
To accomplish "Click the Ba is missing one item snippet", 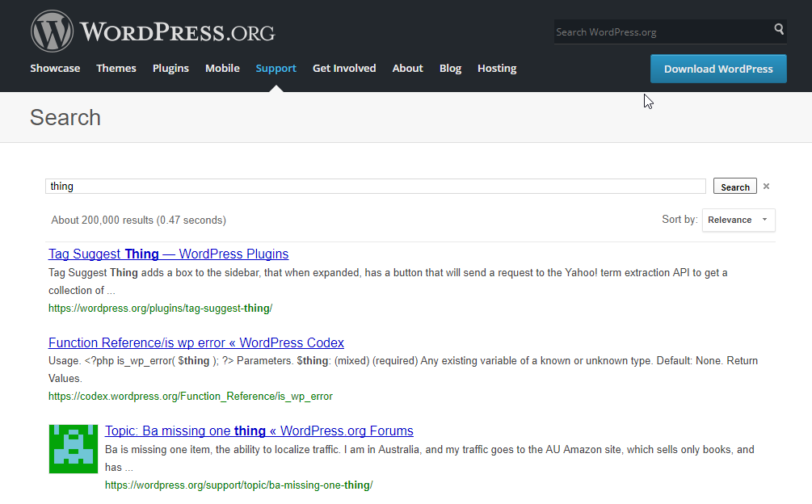I will click(429, 459).
